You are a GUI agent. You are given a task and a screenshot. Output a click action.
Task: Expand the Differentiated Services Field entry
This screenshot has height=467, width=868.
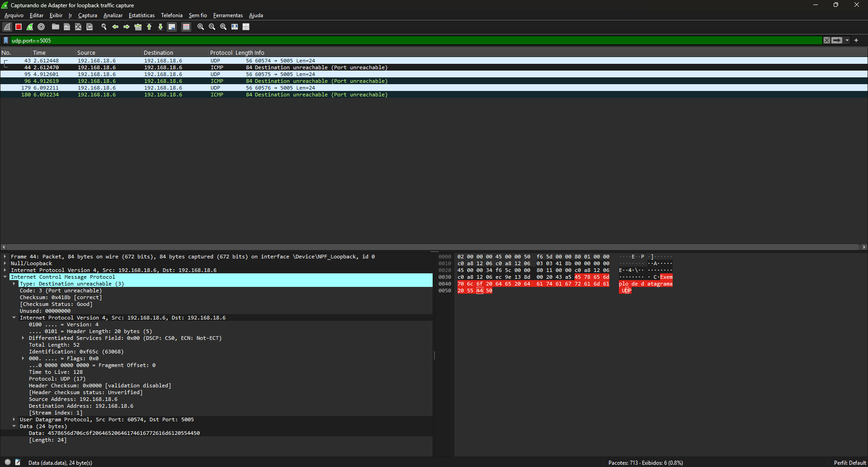pyautogui.click(x=23, y=338)
